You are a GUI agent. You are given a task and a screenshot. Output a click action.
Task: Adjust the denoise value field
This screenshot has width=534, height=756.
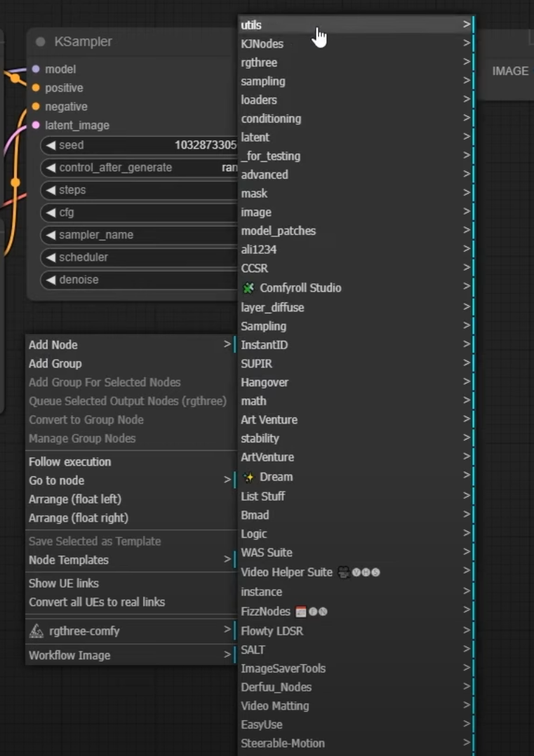click(139, 280)
